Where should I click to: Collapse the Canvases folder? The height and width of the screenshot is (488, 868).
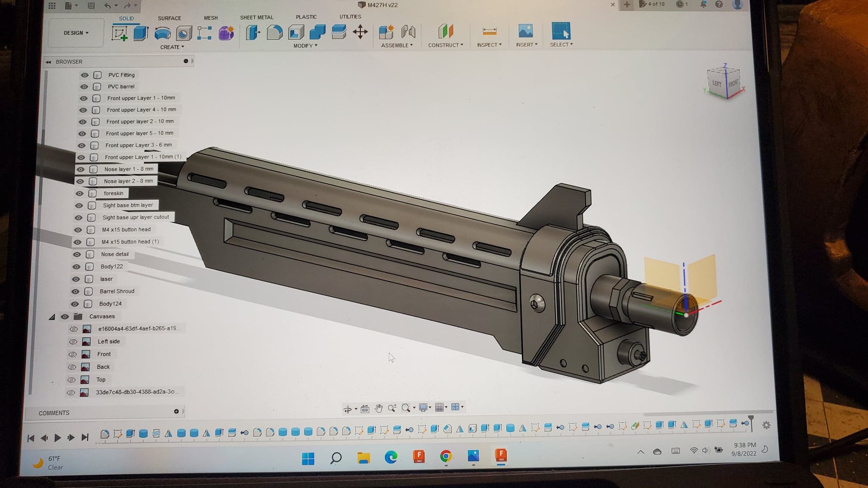pos(52,317)
